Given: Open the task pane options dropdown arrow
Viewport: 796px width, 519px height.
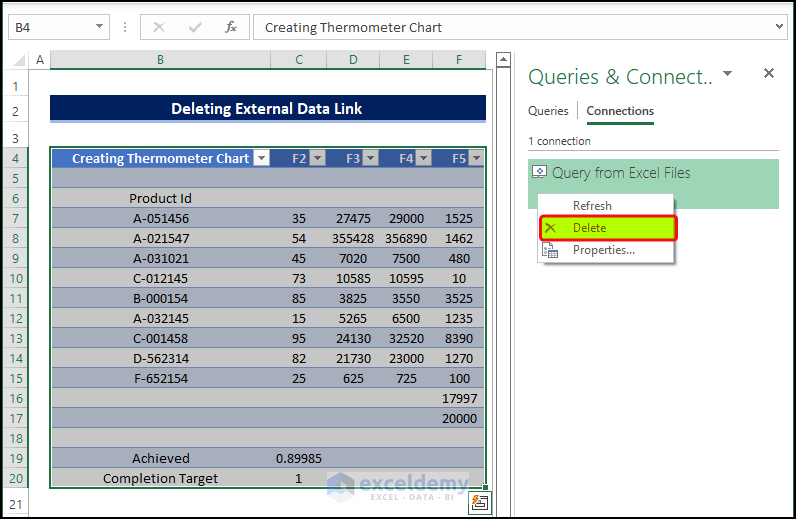Looking at the screenshot, I should coord(728,74).
